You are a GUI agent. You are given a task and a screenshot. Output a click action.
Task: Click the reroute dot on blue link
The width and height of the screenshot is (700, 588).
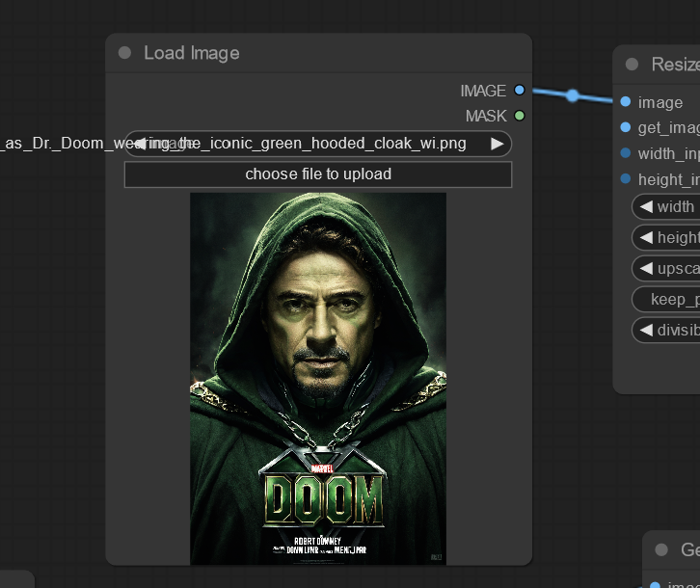click(x=573, y=95)
